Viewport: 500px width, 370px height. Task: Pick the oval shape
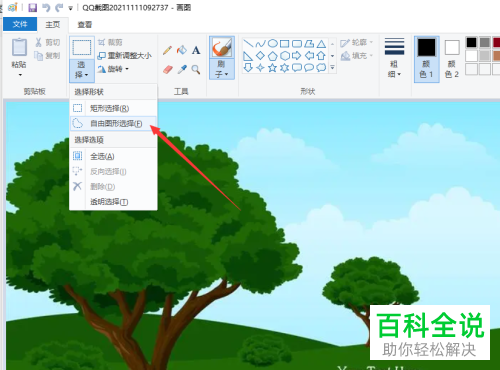click(x=273, y=44)
